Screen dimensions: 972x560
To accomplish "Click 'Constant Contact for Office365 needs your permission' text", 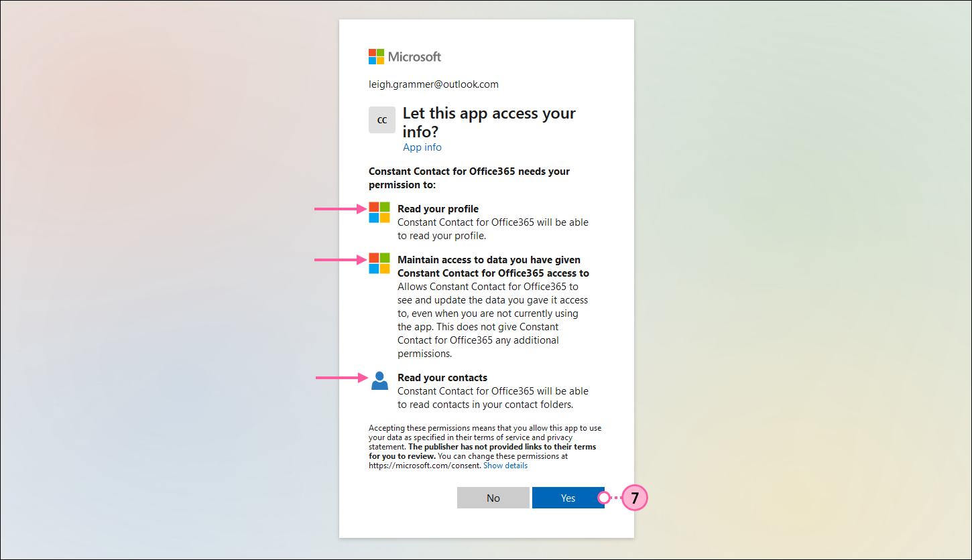I will click(469, 178).
